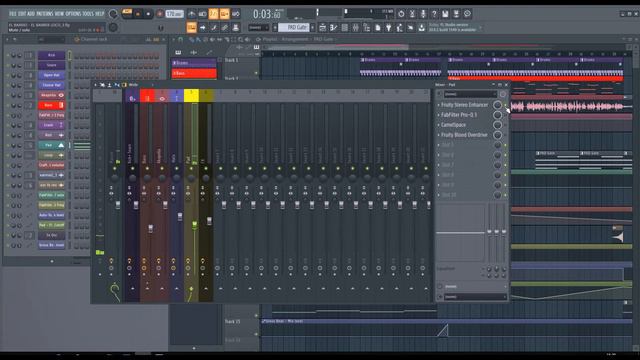Open the tempo tapper icon
The height and width of the screenshot is (360, 640).
400,28
